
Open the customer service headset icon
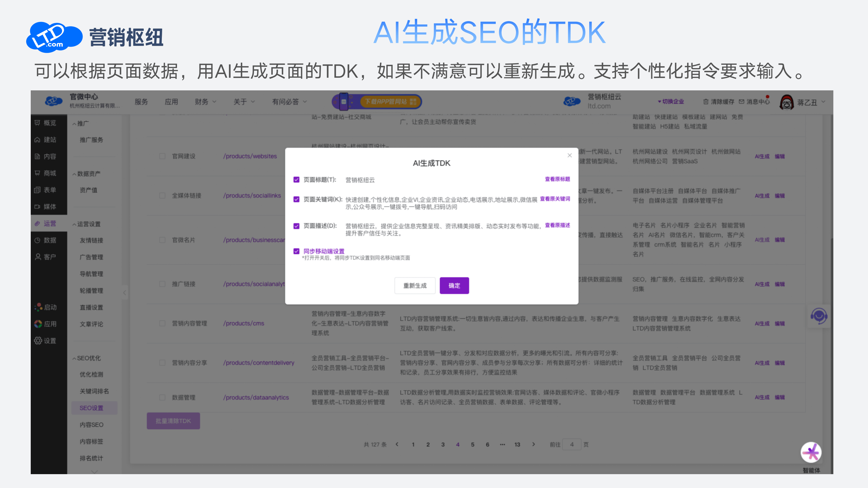coord(819,316)
